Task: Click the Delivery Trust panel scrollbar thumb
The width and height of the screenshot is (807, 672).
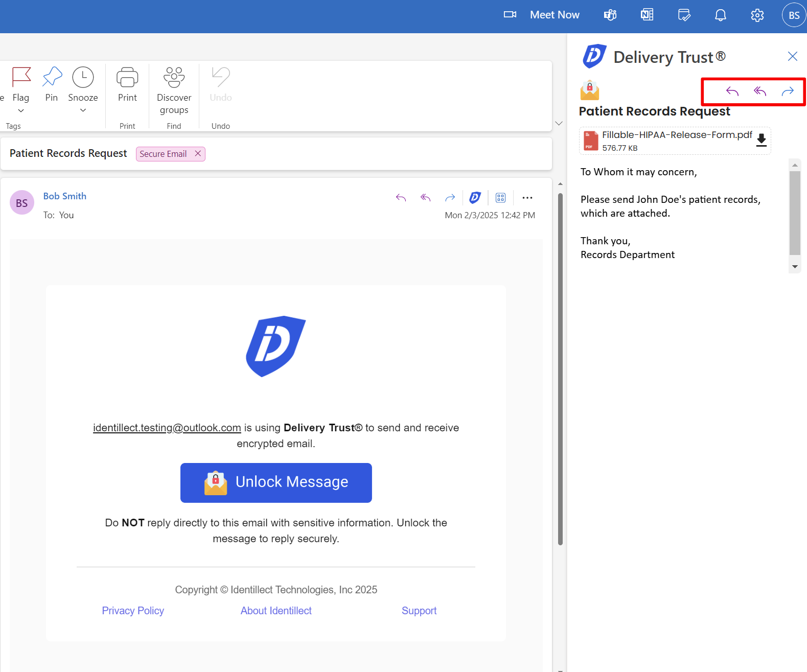Action: (x=795, y=213)
